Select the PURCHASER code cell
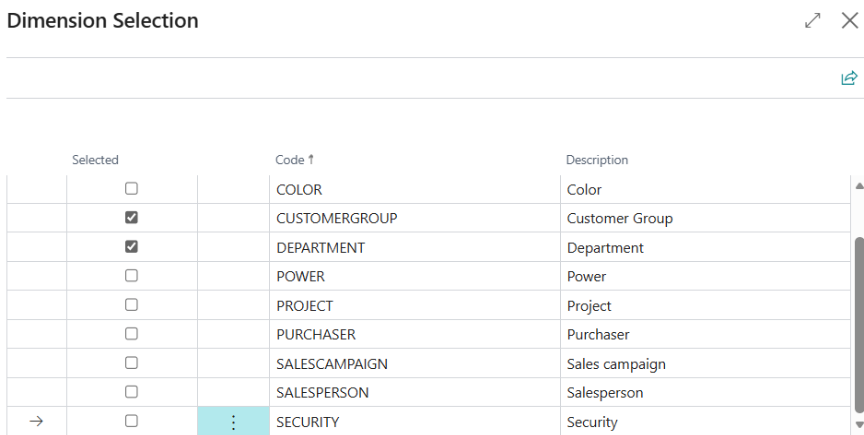 [315, 335]
